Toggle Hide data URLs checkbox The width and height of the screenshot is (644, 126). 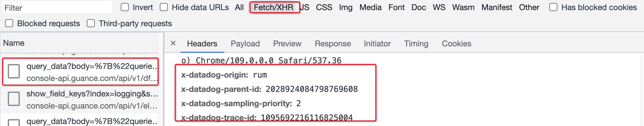coord(164,7)
